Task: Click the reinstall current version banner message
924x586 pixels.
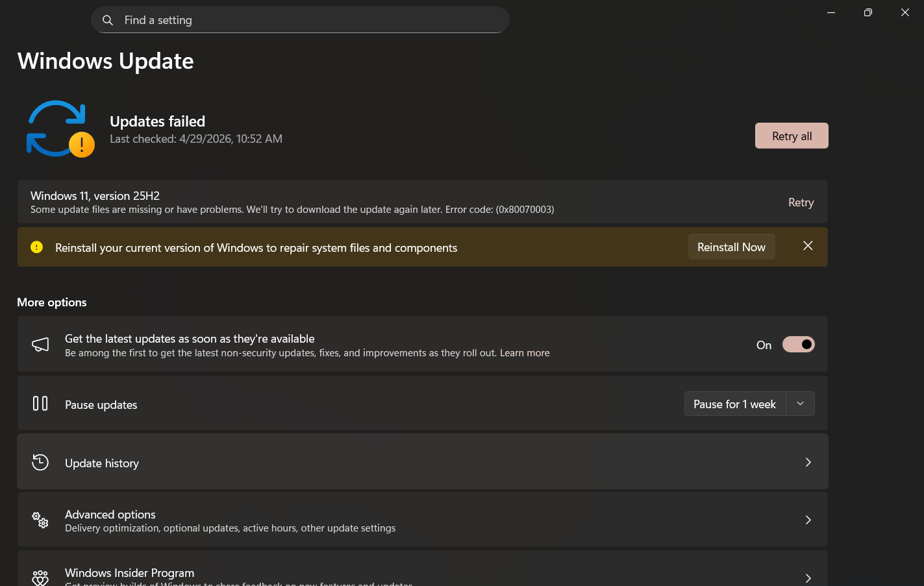Action: 256,248
